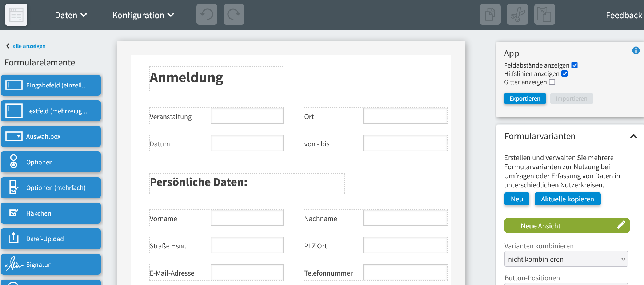Viewport: 644px width, 285px height.
Task: Click the PLZ Ort input field
Action: (405, 245)
